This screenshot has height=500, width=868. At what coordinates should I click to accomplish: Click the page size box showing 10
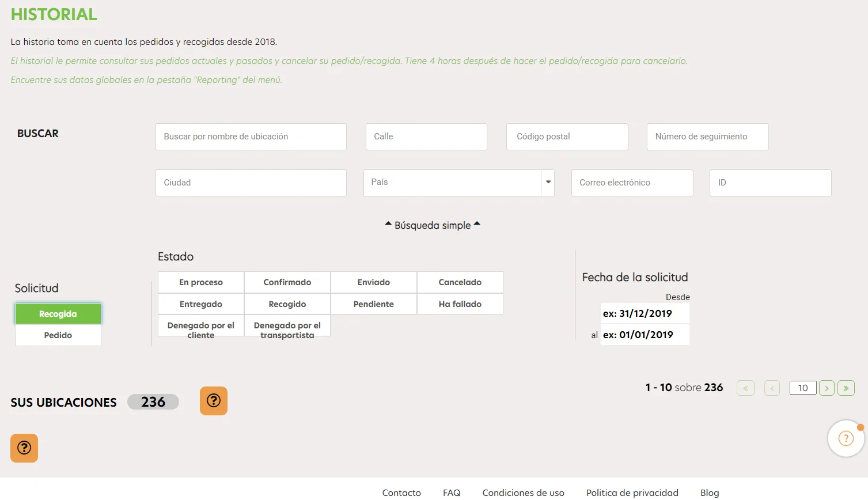point(803,388)
